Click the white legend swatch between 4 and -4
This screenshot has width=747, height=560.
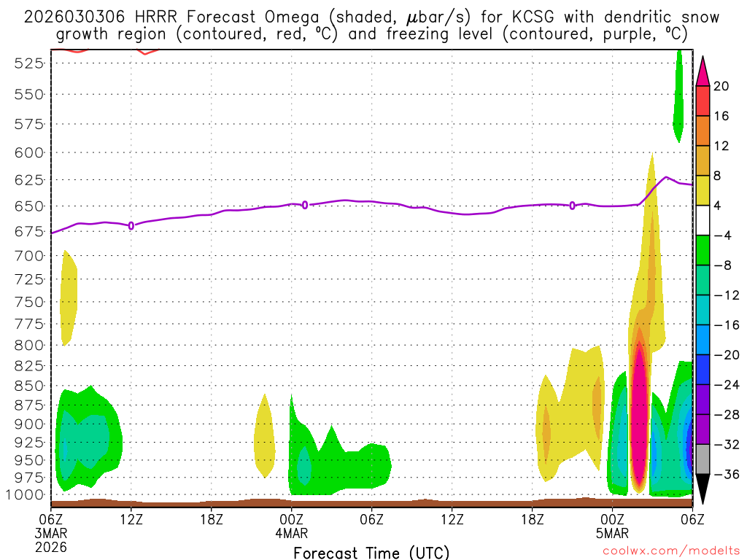(703, 220)
